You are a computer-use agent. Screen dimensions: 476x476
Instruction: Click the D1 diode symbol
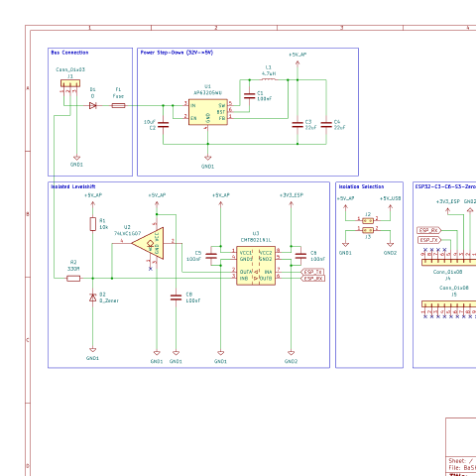tap(93, 106)
